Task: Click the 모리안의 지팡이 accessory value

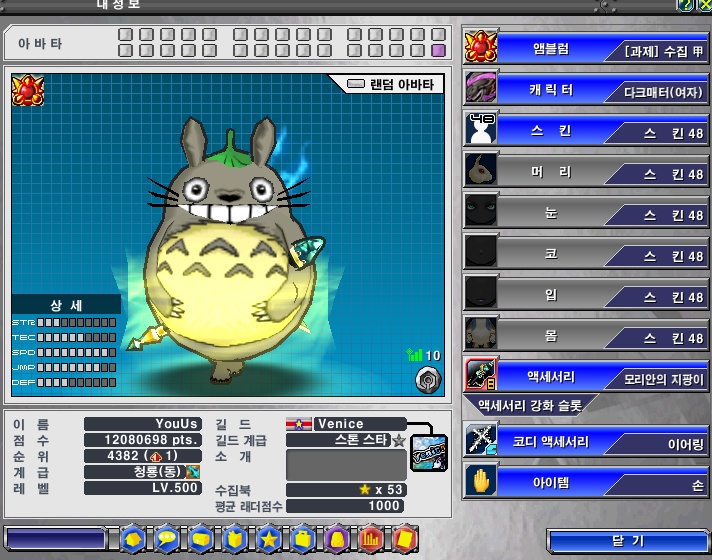Action: 663,379
